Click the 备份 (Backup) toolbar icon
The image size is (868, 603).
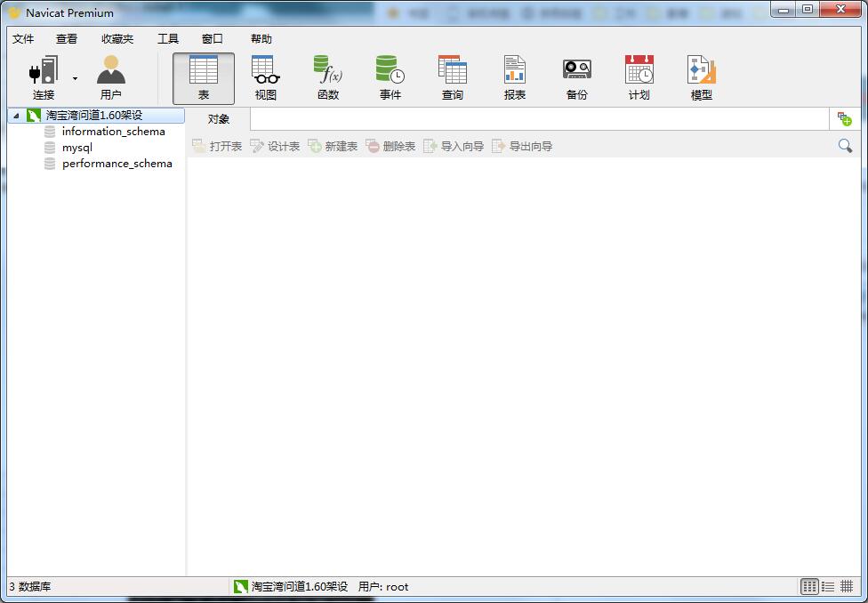pos(577,78)
